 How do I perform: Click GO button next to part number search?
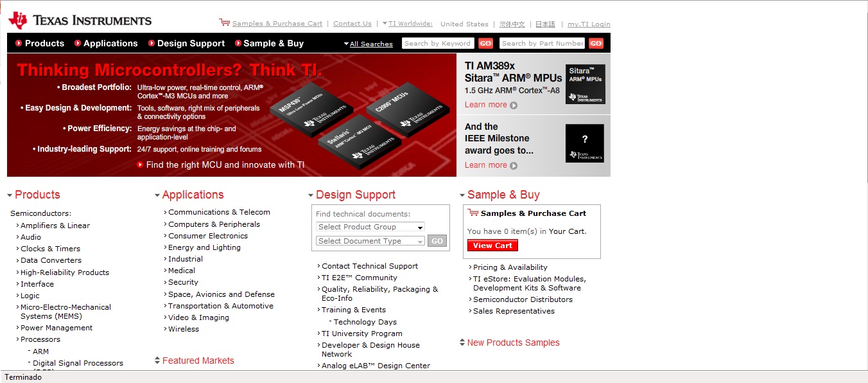point(596,43)
